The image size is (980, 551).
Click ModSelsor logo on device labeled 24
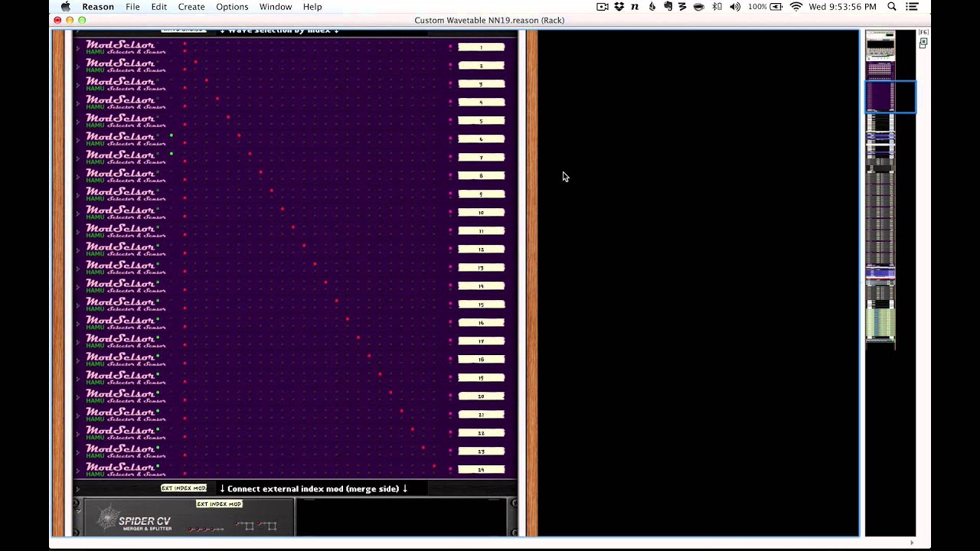(x=120, y=467)
